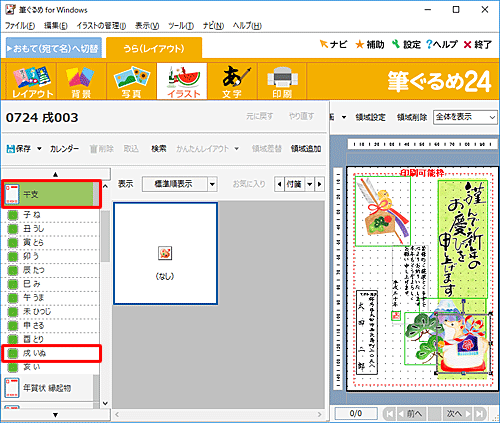
Task: Click the palette icon in (なし) thumbnail
Action: [x=165, y=253]
